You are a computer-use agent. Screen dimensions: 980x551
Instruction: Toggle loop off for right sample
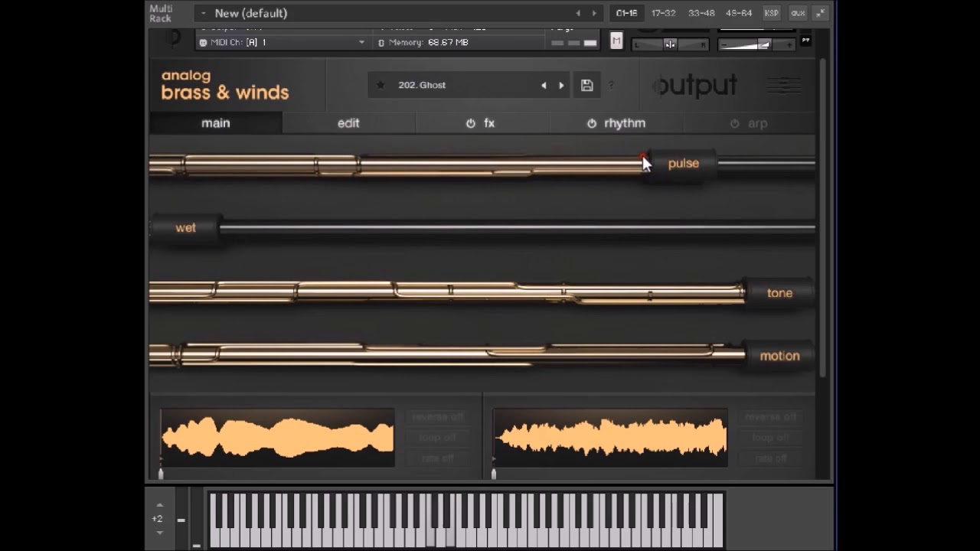coord(770,438)
